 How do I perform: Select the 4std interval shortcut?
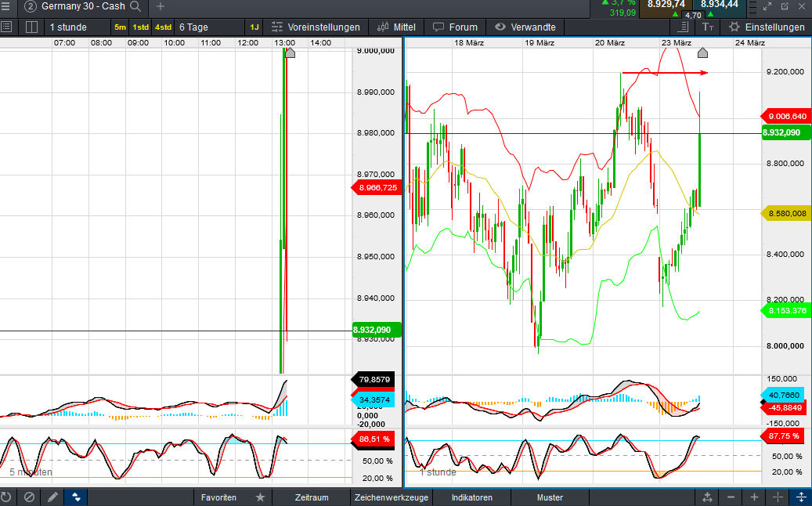click(163, 27)
